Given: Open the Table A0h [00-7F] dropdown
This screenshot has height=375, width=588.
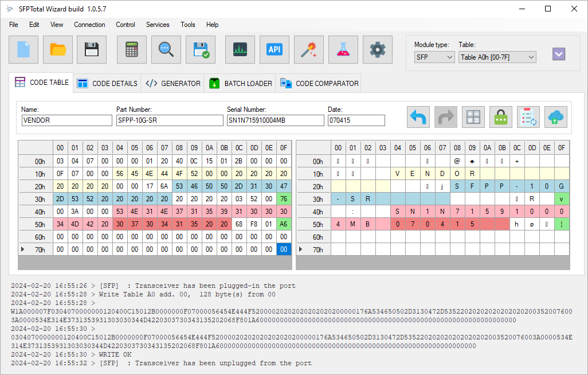Looking at the screenshot, I should [x=497, y=57].
